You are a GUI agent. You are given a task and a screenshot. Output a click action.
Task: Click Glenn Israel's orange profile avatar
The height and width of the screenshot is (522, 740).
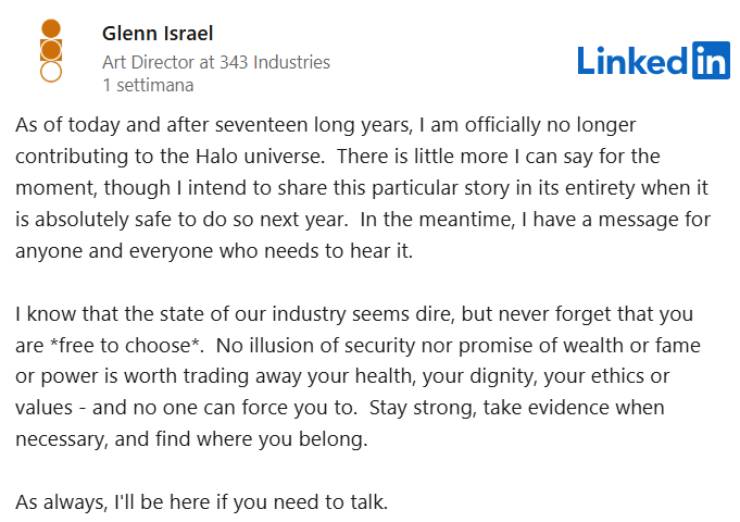click(52, 50)
